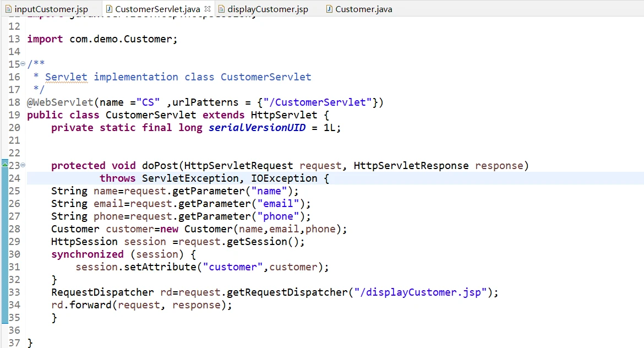Click 'getSession' on line 29
Viewport: 644px width, 348px height.
coord(256,242)
